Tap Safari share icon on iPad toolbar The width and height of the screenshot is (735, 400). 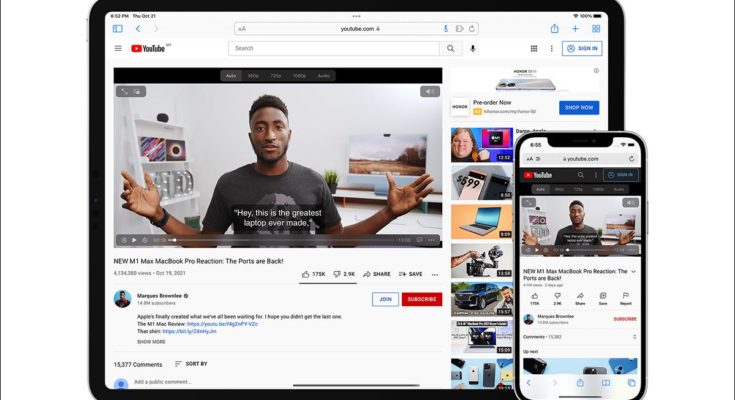click(x=554, y=29)
